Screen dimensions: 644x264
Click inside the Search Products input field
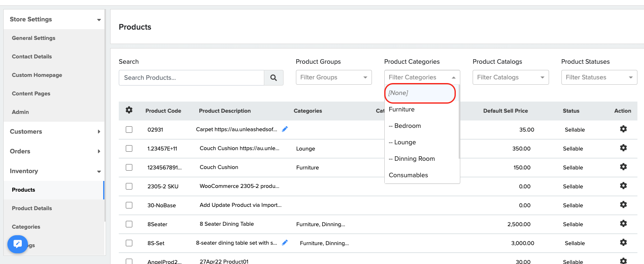(191, 77)
